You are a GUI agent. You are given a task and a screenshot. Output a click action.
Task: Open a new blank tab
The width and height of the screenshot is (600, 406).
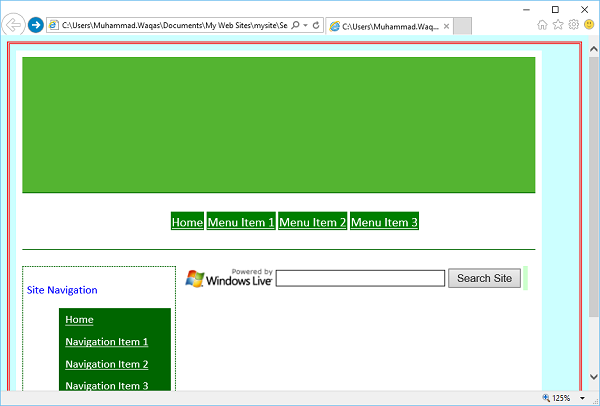[455, 26]
